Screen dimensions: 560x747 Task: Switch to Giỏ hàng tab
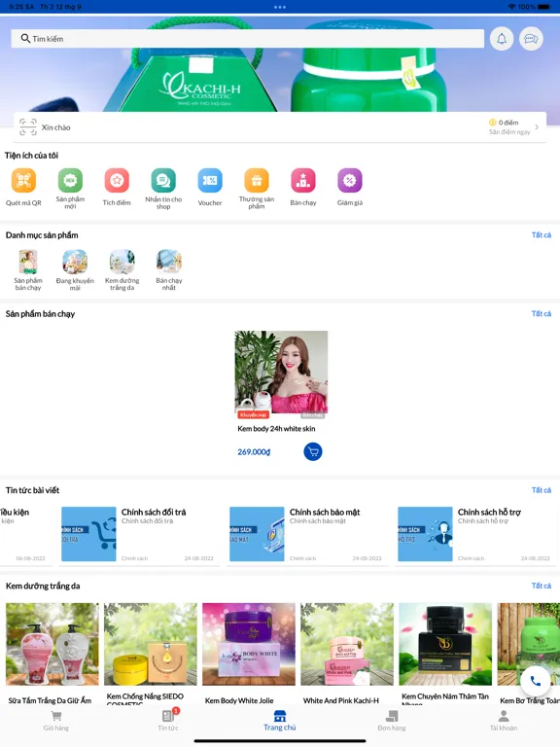point(56,721)
